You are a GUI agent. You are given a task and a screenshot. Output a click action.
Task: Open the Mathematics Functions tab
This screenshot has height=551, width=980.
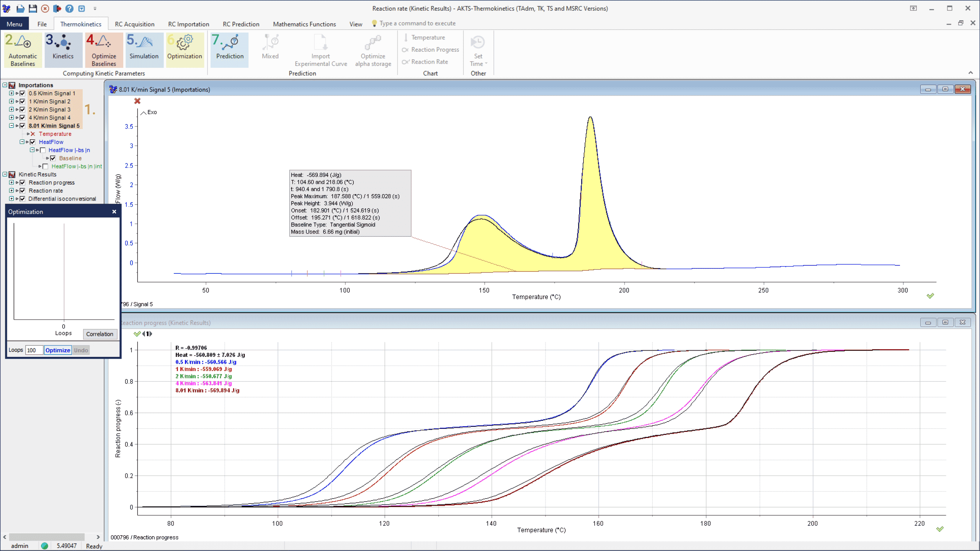coord(304,24)
